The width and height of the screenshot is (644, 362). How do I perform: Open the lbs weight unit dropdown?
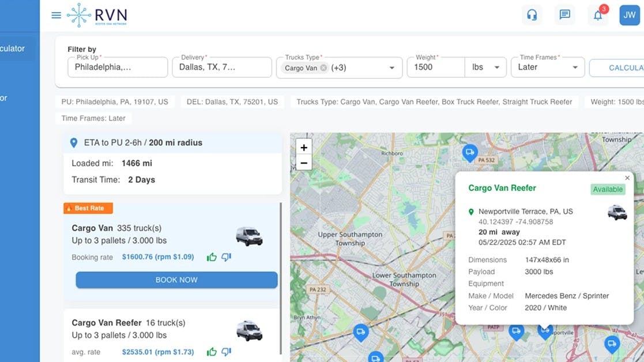[x=498, y=67]
